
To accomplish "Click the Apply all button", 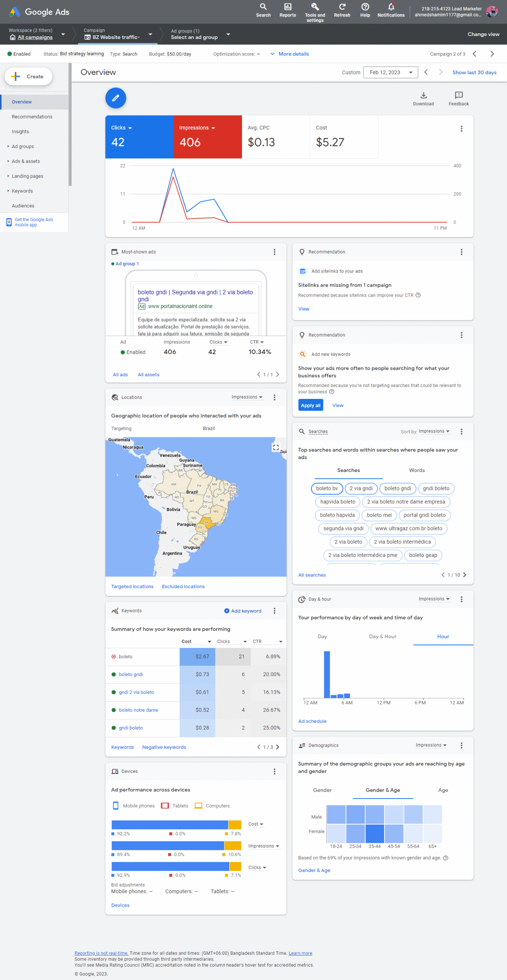I will [310, 405].
